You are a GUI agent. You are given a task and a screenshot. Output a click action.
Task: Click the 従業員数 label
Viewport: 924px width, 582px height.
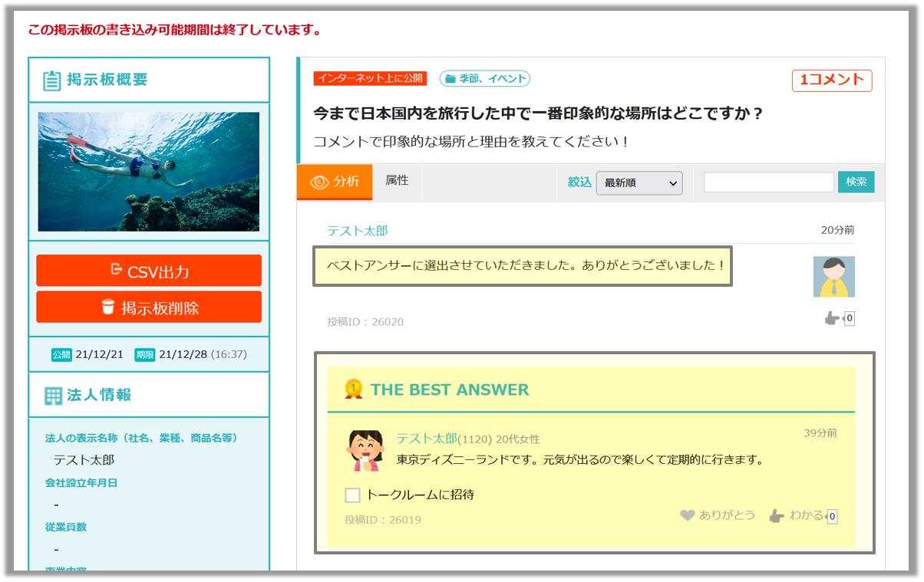click(66, 527)
